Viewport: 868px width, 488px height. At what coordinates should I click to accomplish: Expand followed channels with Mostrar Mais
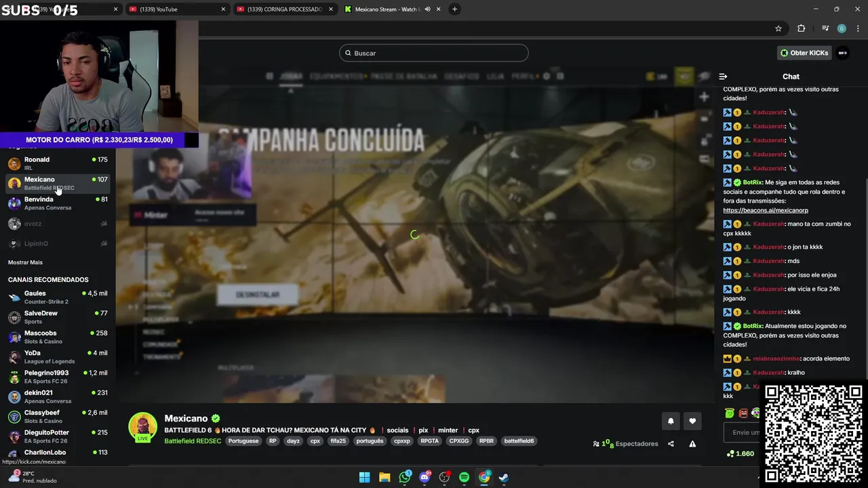click(x=25, y=262)
